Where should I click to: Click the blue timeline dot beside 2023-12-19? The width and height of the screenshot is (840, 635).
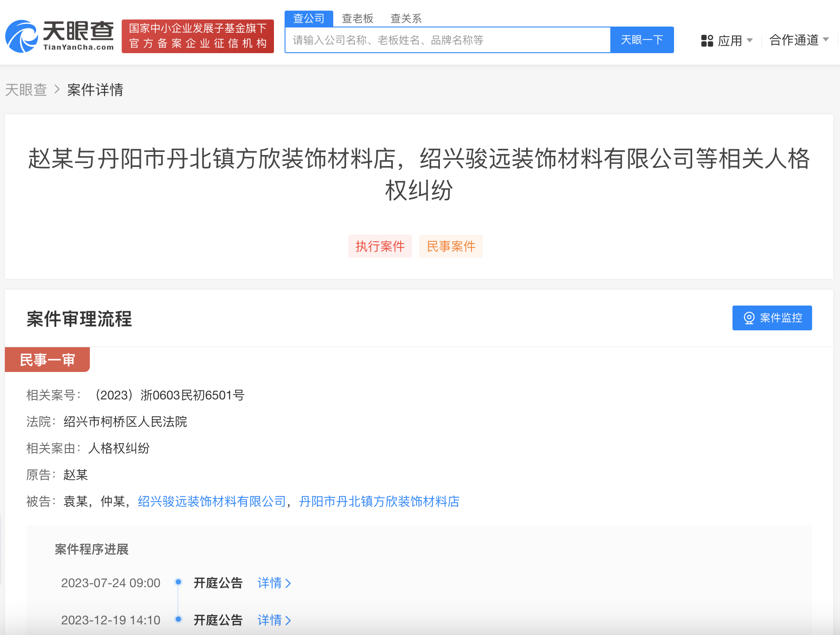pyautogui.click(x=179, y=620)
